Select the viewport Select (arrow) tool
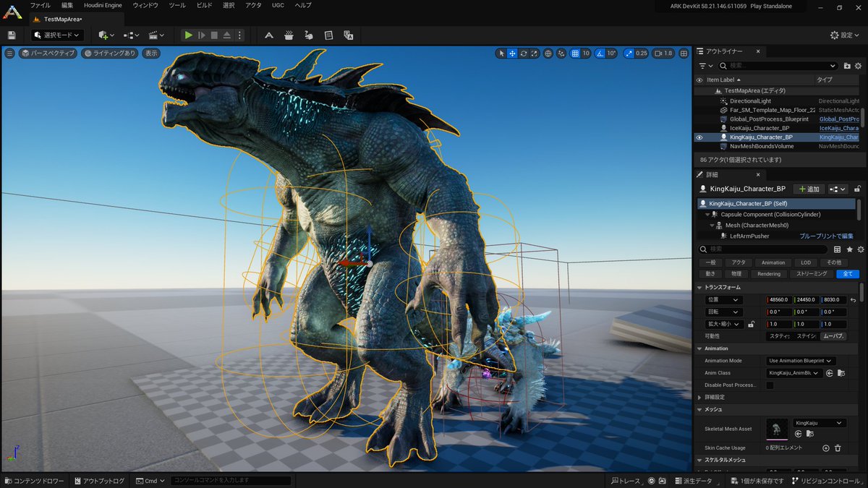The width and height of the screenshot is (868, 488). pyautogui.click(x=502, y=53)
